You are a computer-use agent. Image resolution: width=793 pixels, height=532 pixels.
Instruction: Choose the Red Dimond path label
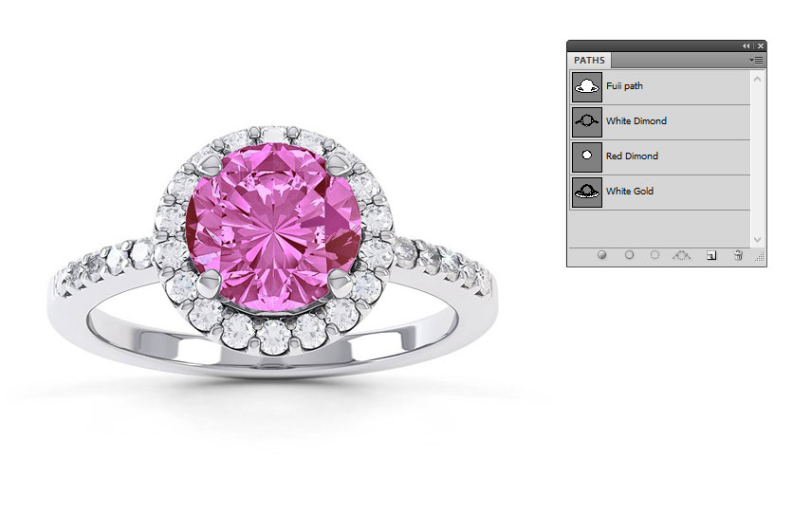[632, 156]
